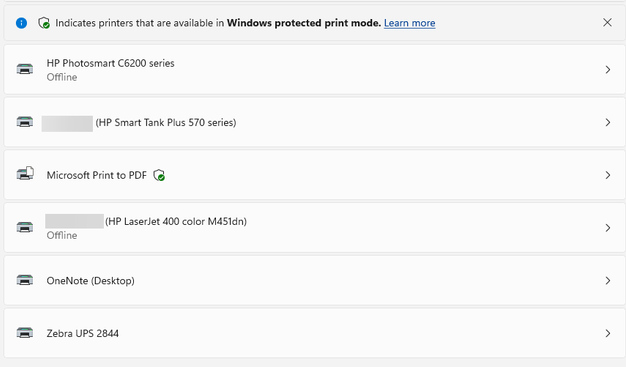Image resolution: width=626 pixels, height=367 pixels.
Task: Open the Learn more link
Action: click(x=410, y=23)
